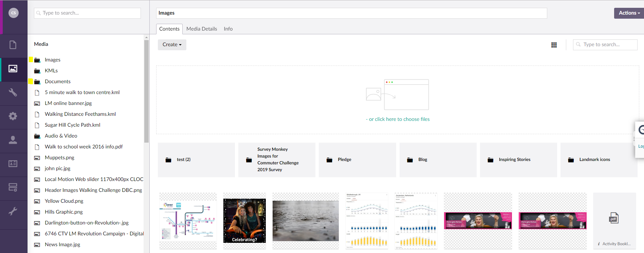Click the wrench icon directly below Media icon

click(x=13, y=92)
